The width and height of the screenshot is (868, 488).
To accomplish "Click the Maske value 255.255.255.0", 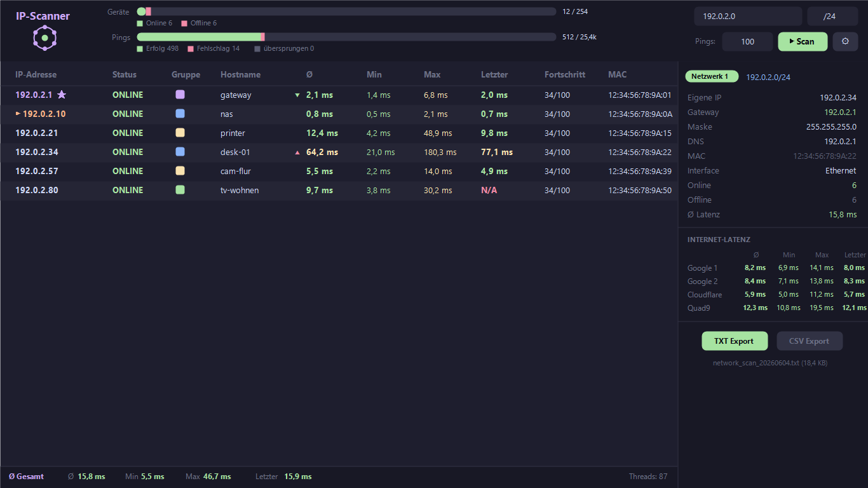I will (x=831, y=127).
